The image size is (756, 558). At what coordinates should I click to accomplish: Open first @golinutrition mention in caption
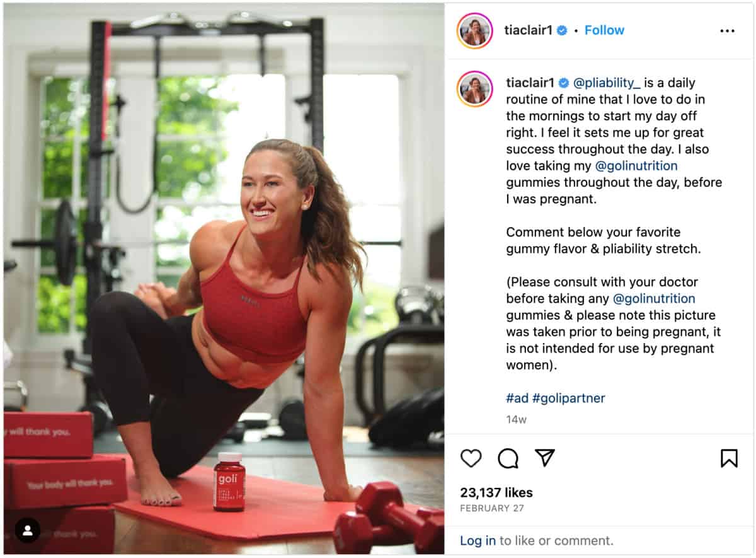pos(636,166)
